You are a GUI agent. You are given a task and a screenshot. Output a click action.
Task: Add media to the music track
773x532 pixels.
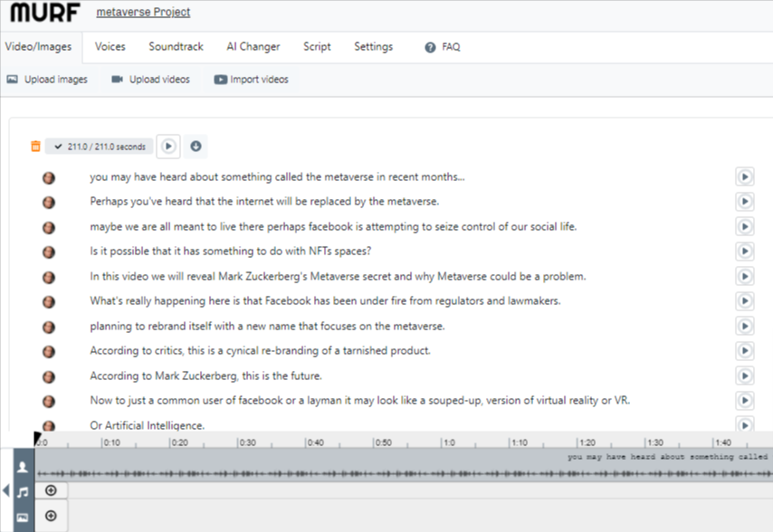point(51,490)
